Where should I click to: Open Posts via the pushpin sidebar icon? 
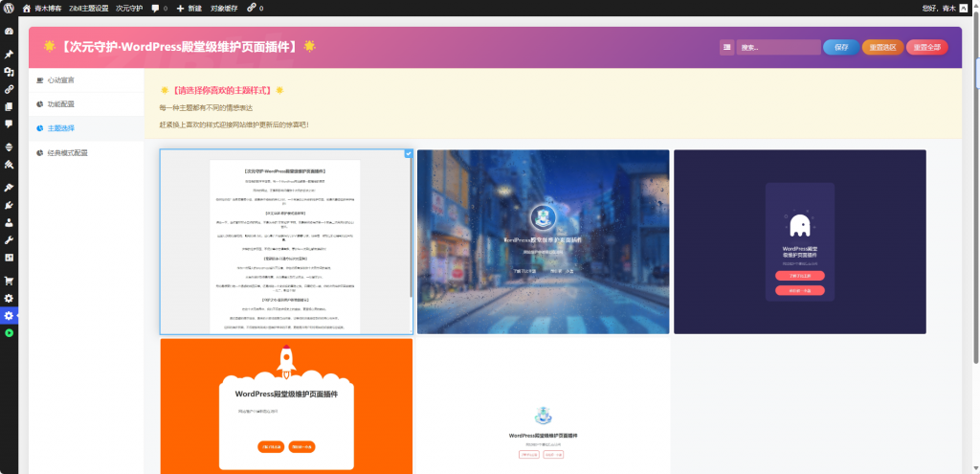point(9,55)
